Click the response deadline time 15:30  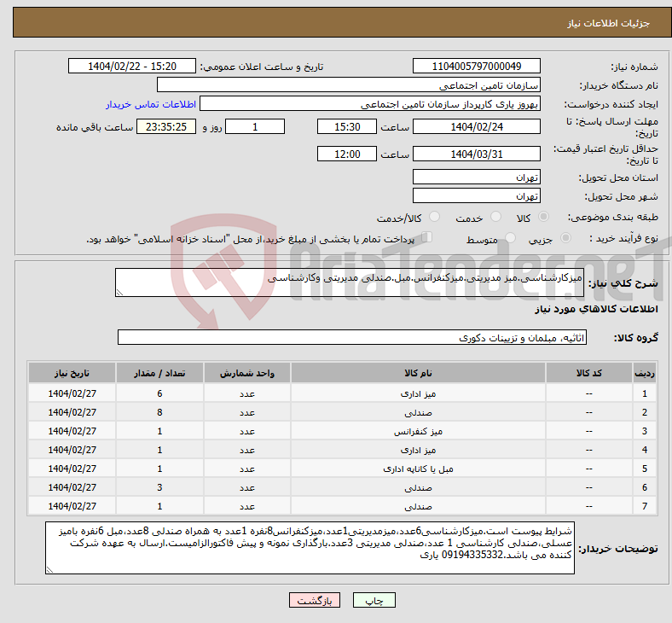click(x=347, y=127)
